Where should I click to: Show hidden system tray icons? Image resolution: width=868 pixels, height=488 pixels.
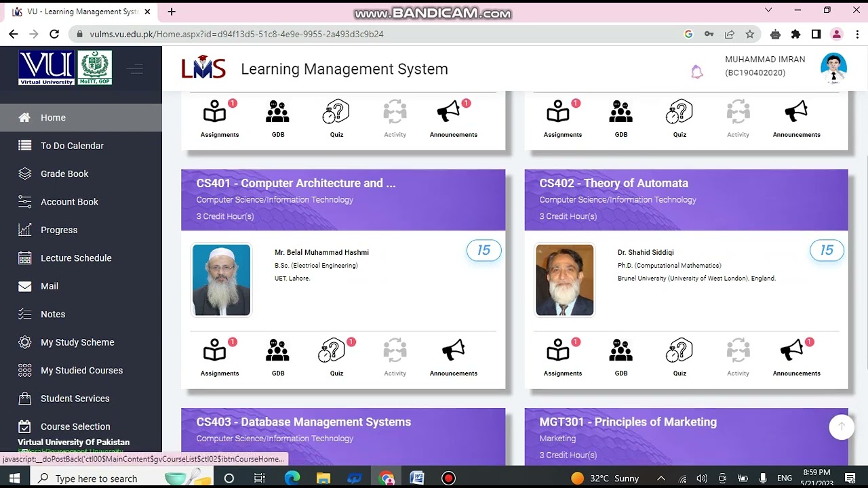[661, 478]
